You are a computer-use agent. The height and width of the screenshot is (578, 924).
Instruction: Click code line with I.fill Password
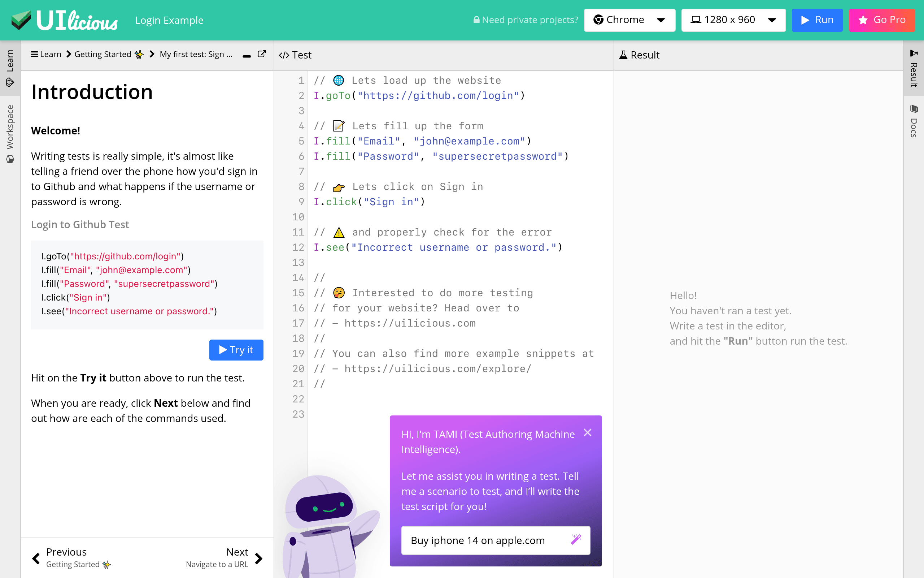click(x=441, y=156)
